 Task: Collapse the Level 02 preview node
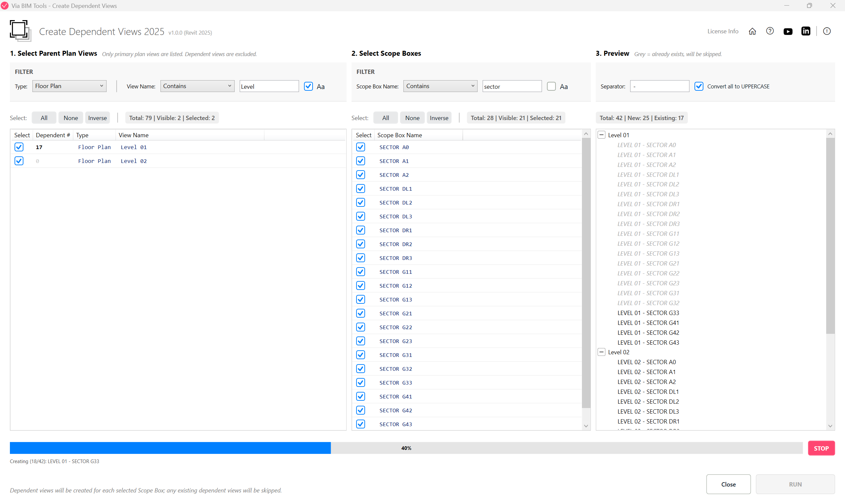click(601, 352)
